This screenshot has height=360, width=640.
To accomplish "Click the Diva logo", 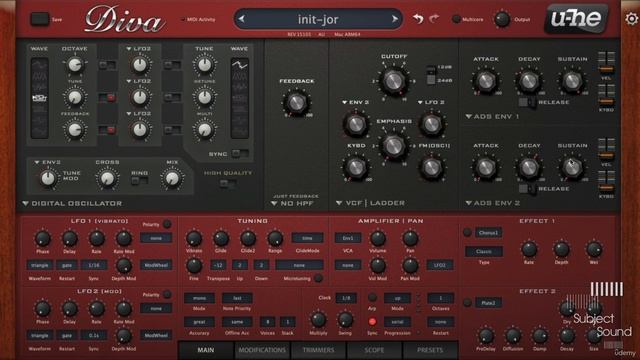I will tap(124, 20).
